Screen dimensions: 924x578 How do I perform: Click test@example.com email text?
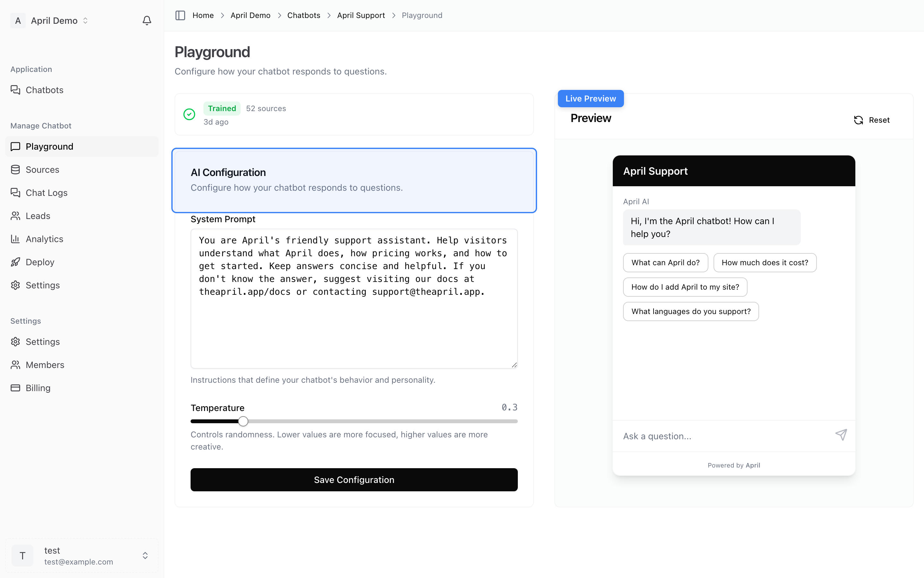(79, 562)
